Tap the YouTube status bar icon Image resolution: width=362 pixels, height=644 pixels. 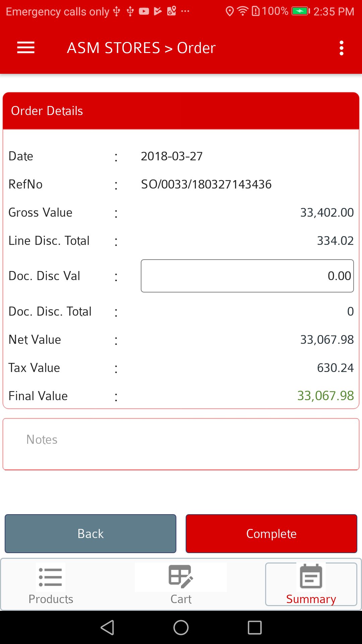(144, 11)
